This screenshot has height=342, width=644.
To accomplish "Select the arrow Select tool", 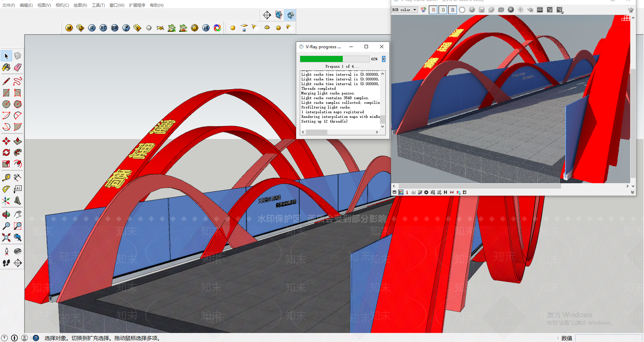I will (x=6, y=56).
